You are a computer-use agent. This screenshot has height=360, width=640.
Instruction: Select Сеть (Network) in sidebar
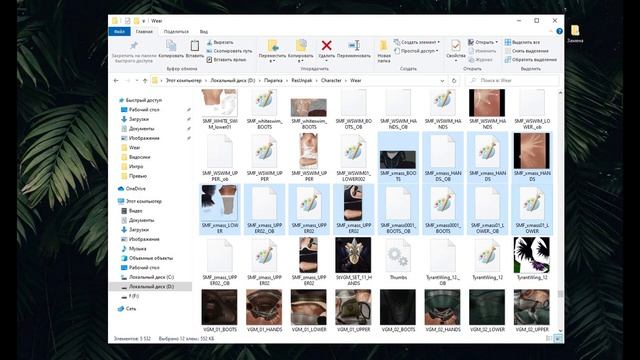pos(131,309)
